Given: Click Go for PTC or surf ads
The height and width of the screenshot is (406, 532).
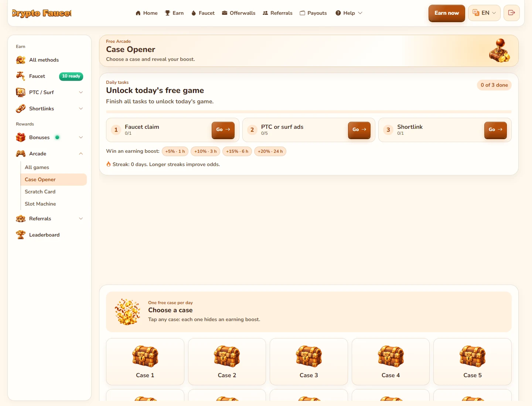Looking at the screenshot, I should (x=359, y=130).
